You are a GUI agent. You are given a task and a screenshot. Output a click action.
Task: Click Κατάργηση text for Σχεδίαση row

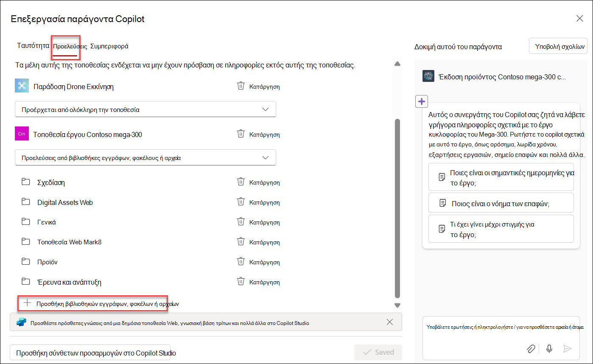[x=264, y=182]
